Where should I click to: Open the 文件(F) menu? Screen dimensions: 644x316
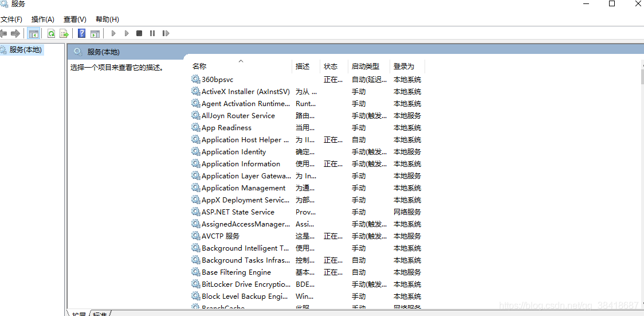coord(11,19)
